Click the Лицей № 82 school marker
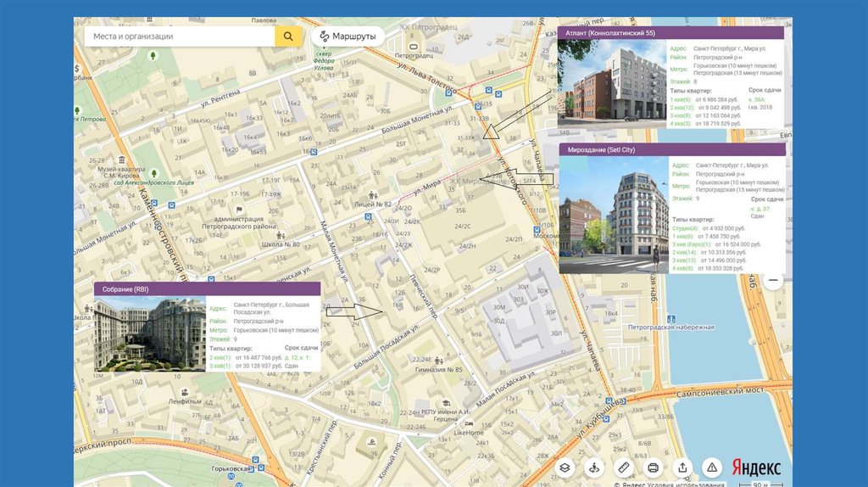868x487 pixels. click(x=374, y=204)
